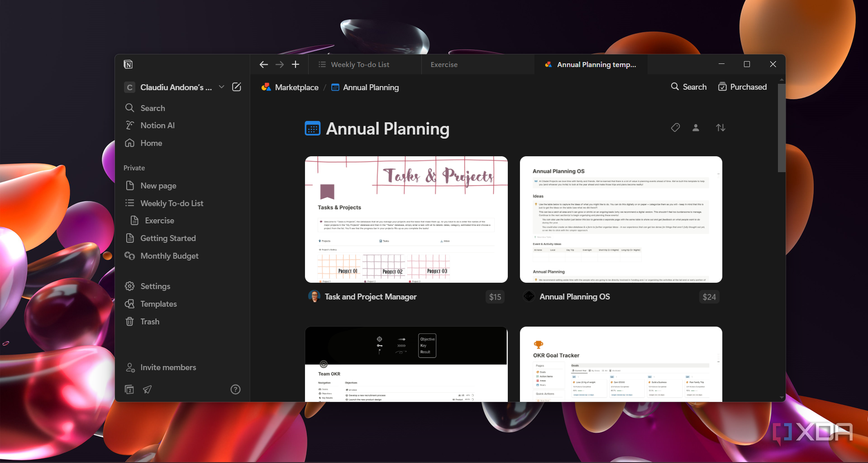Click the paper plane icon at sidebar bottom

(x=148, y=390)
